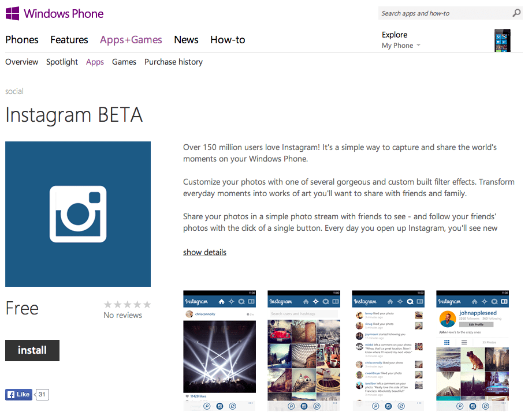Click the install button
Viewport: 532px width, 412px height.
coord(32,350)
